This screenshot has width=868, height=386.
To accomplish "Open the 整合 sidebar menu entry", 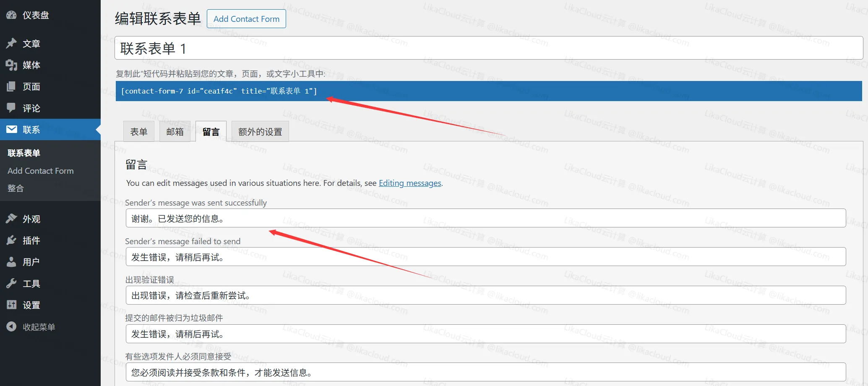I will pyautogui.click(x=16, y=188).
